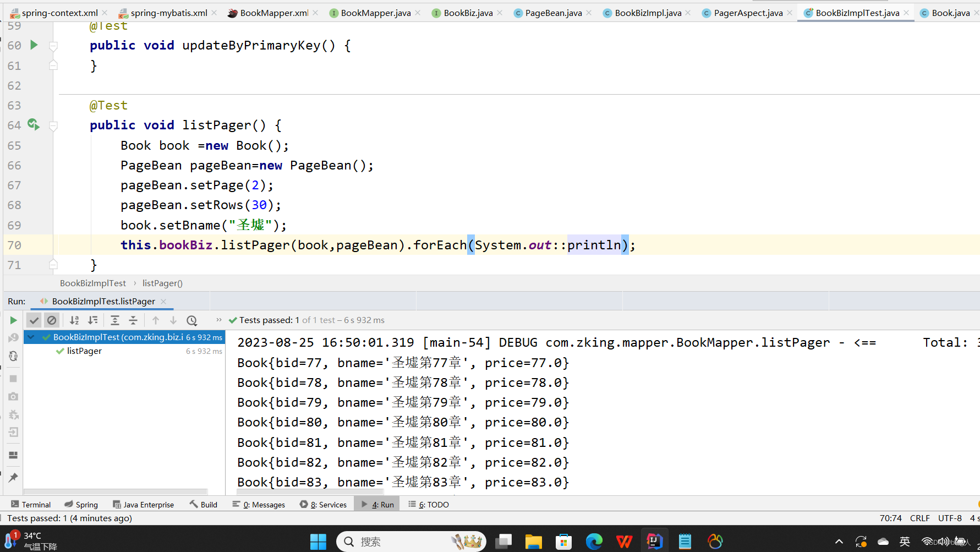This screenshot has height=552, width=980.
Task: Collapse all test tree nodes
Action: 133,320
